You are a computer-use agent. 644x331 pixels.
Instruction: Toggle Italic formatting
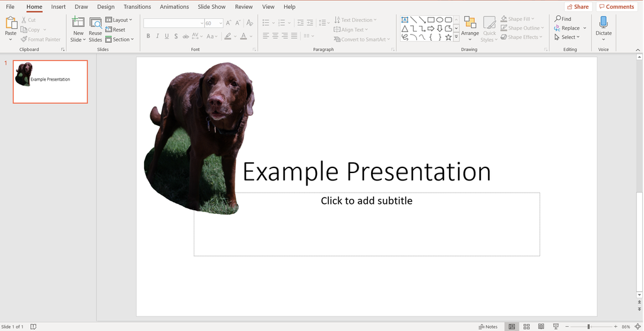[x=157, y=36]
